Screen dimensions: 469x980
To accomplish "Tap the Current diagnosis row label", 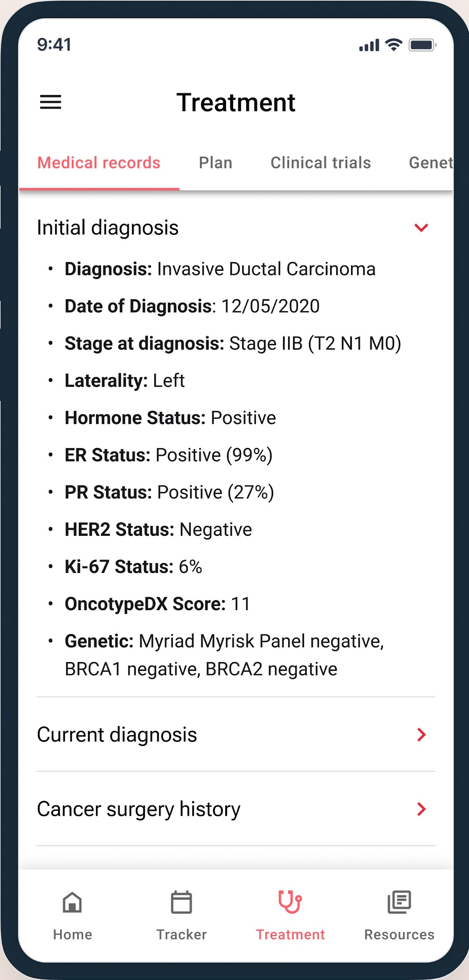I will [117, 735].
